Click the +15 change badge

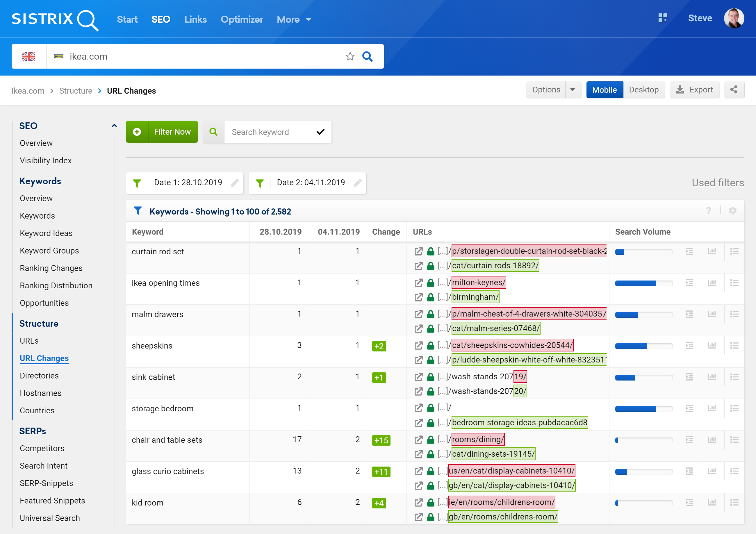381,440
